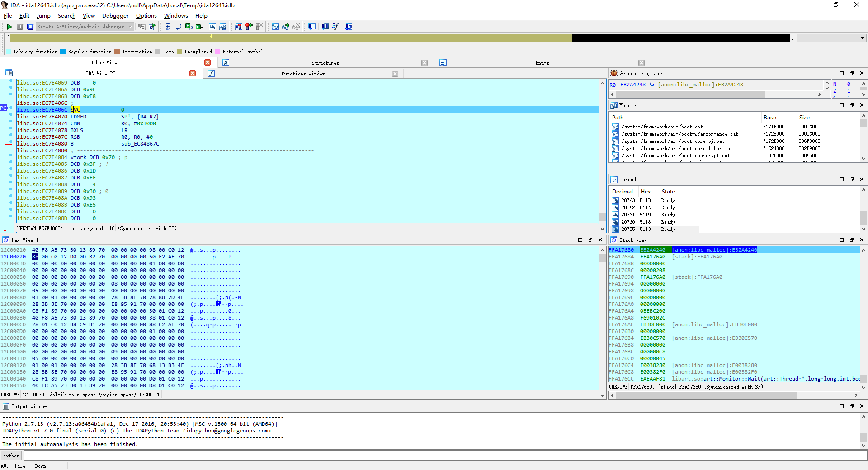This screenshot has height=470, width=868.
Task: Add a watch with the glasses-plus icon
Action: (x=286, y=27)
